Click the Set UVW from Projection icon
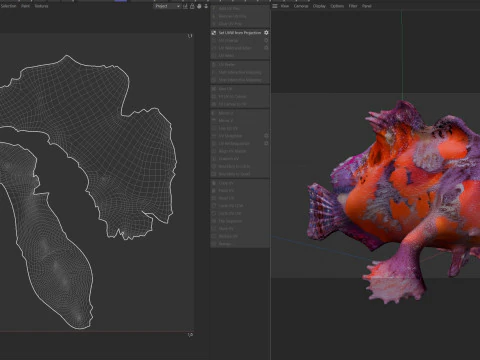This screenshot has height=360, width=480. coord(214,33)
